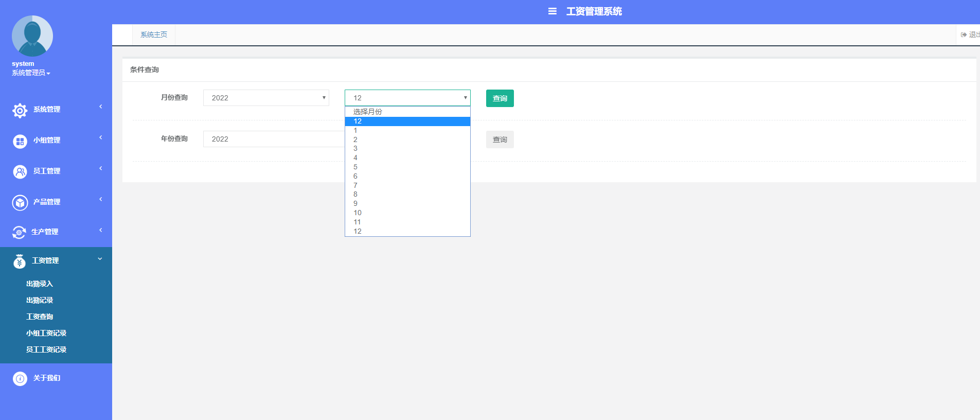Open the 月份查询 year dropdown showing 2022
The width and height of the screenshot is (980, 420).
(266, 98)
